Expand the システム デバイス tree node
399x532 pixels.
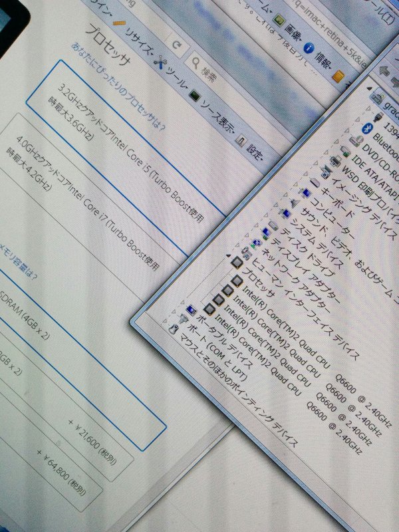tap(275, 205)
